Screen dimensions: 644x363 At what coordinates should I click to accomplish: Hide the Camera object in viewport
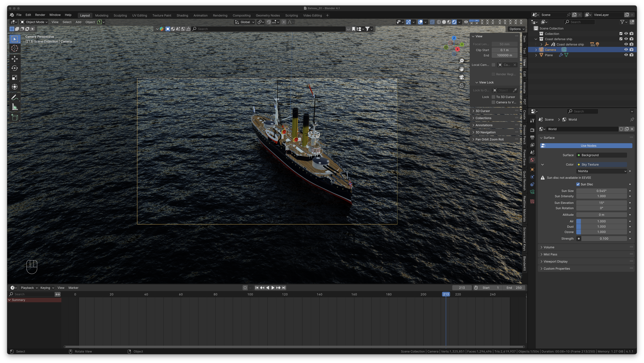[x=626, y=50]
